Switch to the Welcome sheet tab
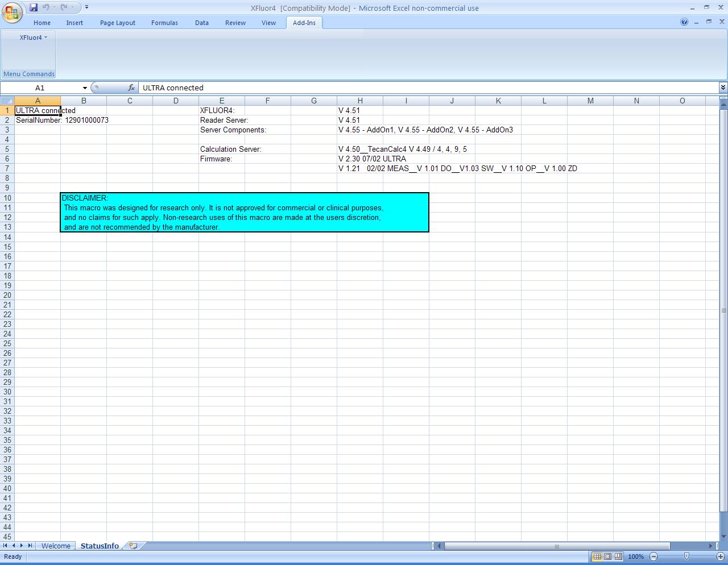The height and width of the screenshot is (565, 728). click(56, 546)
